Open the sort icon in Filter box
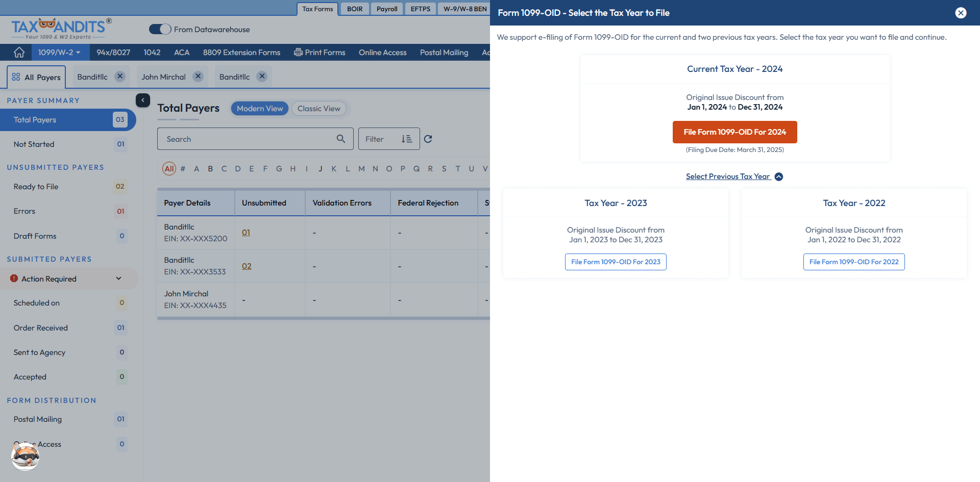The image size is (980, 482). 407,139
